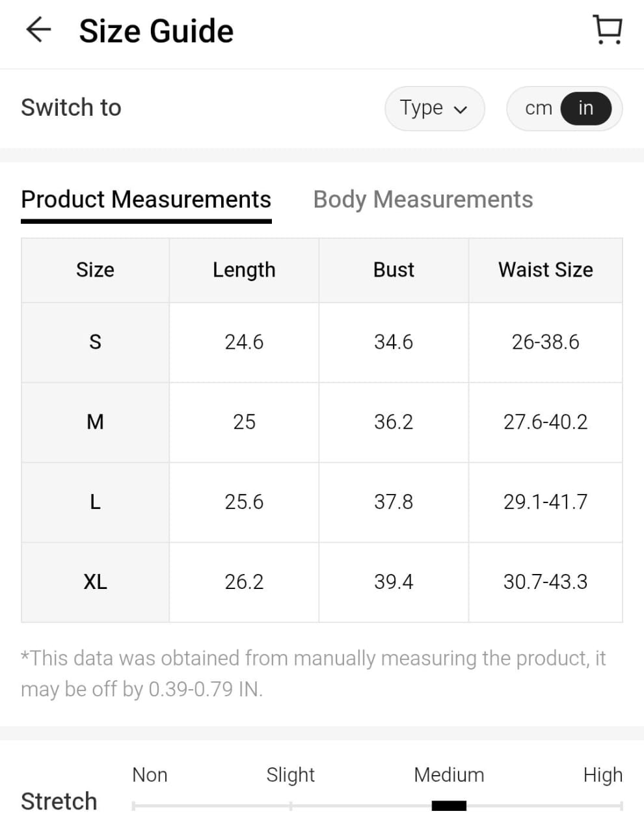The image size is (644, 833).
Task: Click the Medium stretch slider marker
Action: (x=449, y=806)
